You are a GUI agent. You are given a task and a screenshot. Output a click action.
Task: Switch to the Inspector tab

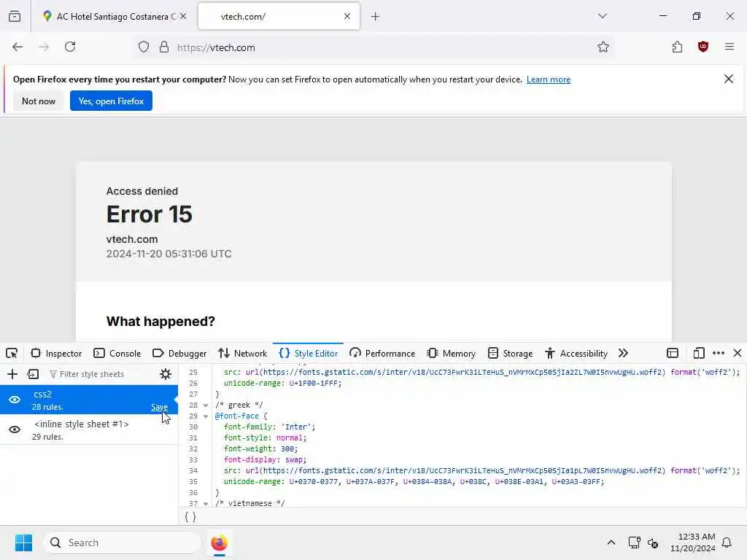tap(56, 354)
